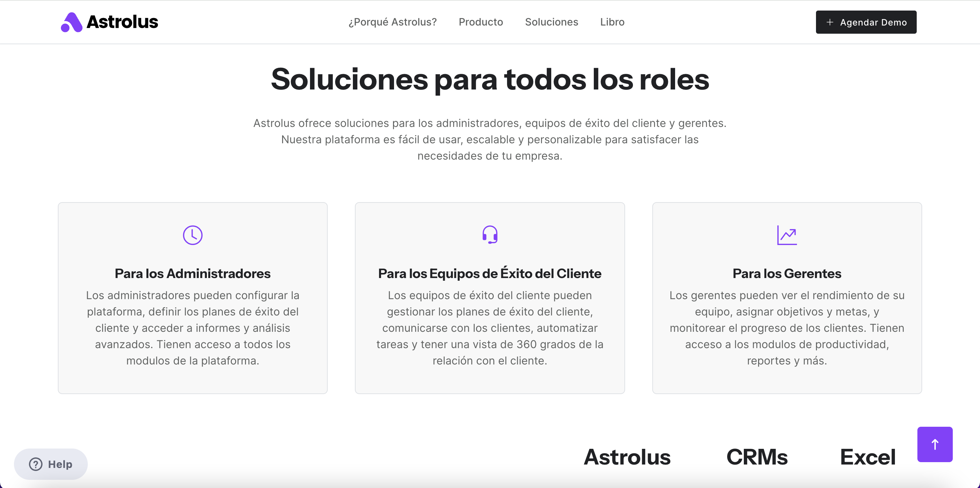Click the Astrolus brand name in header
Image resolution: width=980 pixels, height=488 pixels.
tap(122, 22)
